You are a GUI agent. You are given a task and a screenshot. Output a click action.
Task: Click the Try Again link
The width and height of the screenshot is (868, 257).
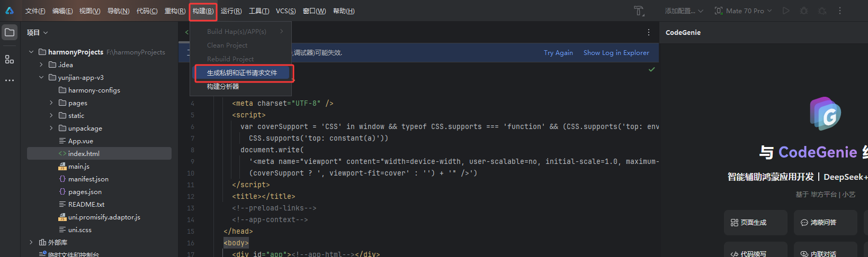coord(558,53)
